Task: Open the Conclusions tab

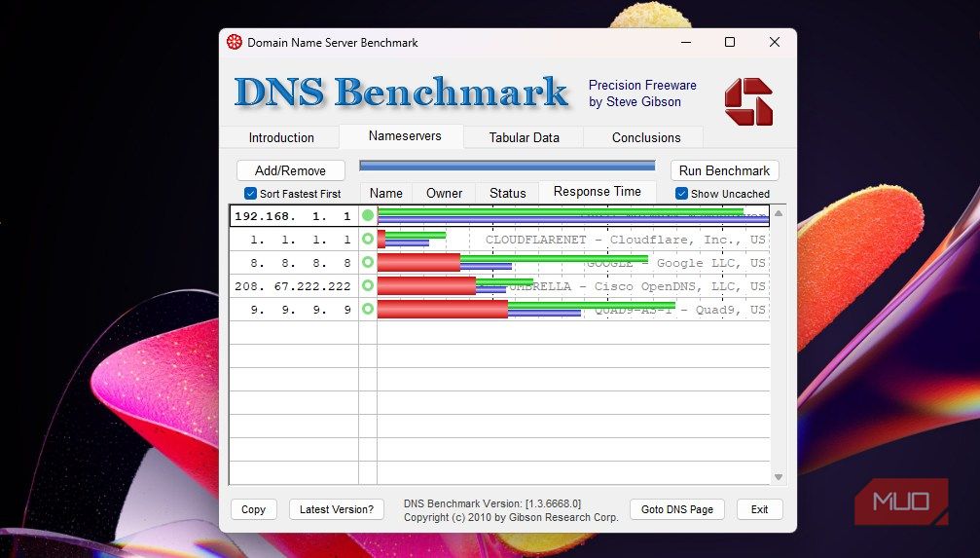Action: tap(645, 137)
